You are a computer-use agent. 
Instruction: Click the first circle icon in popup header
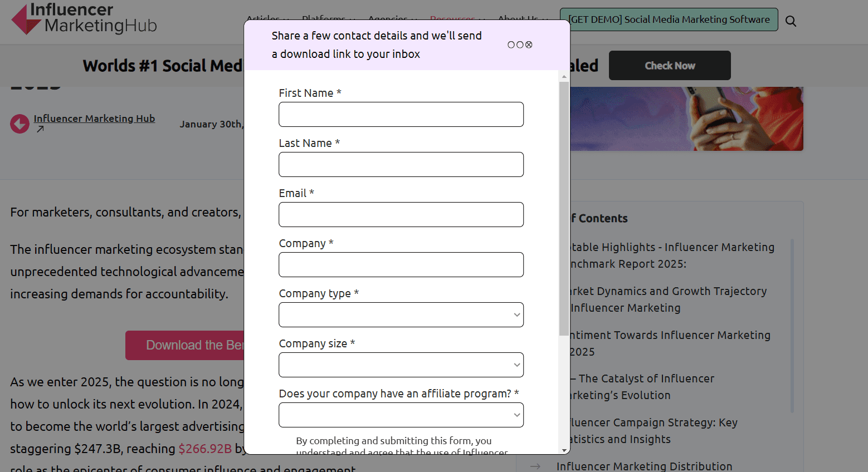pyautogui.click(x=511, y=45)
